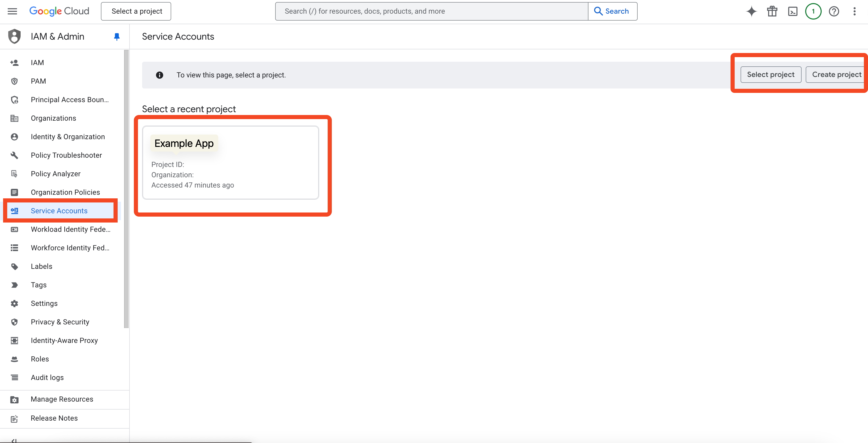Click the IAM add-person icon
Image resolution: width=868 pixels, height=443 pixels.
click(14, 63)
